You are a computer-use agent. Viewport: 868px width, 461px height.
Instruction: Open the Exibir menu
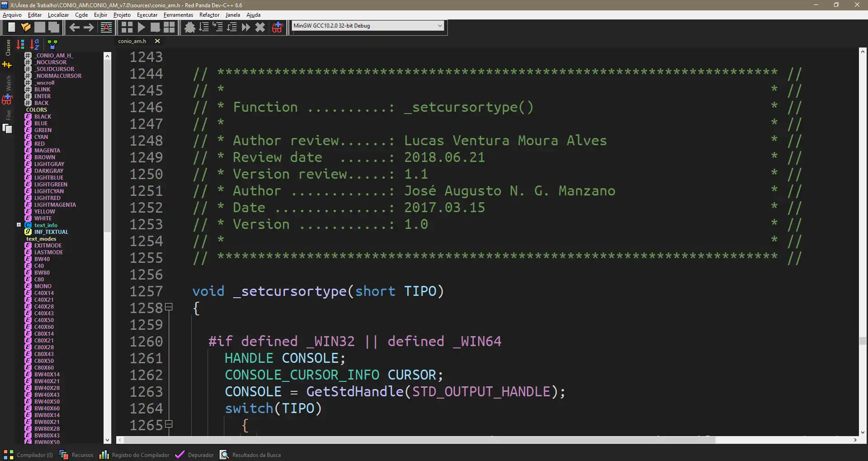tap(100, 15)
